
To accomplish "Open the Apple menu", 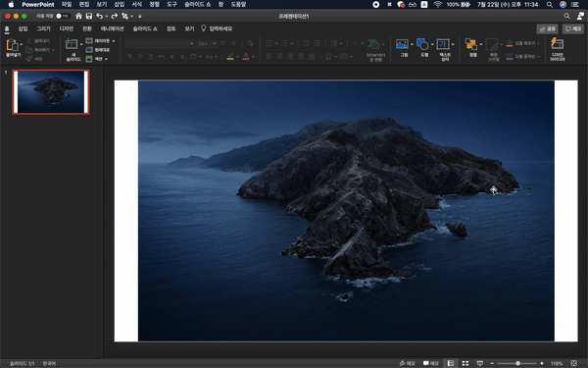I will (x=11, y=5).
